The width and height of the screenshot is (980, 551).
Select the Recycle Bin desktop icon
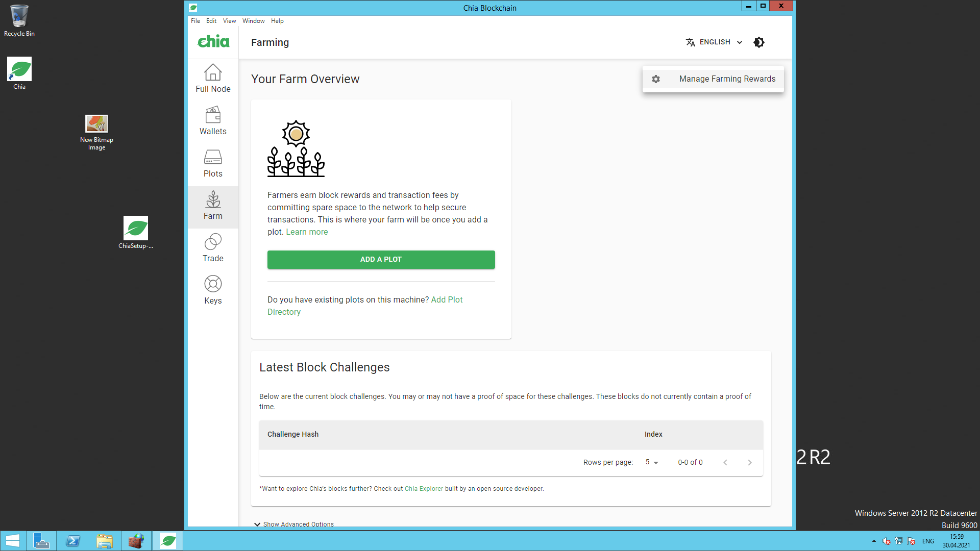click(x=19, y=21)
